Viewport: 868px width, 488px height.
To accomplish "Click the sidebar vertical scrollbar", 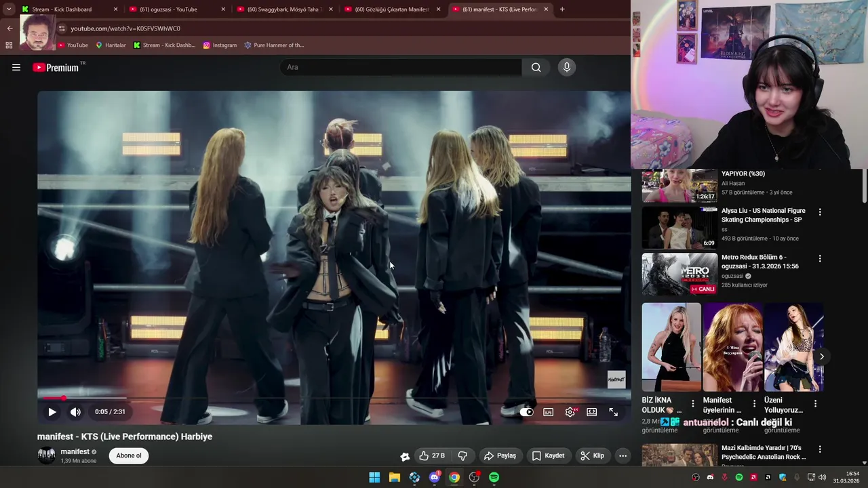I will click(x=865, y=186).
